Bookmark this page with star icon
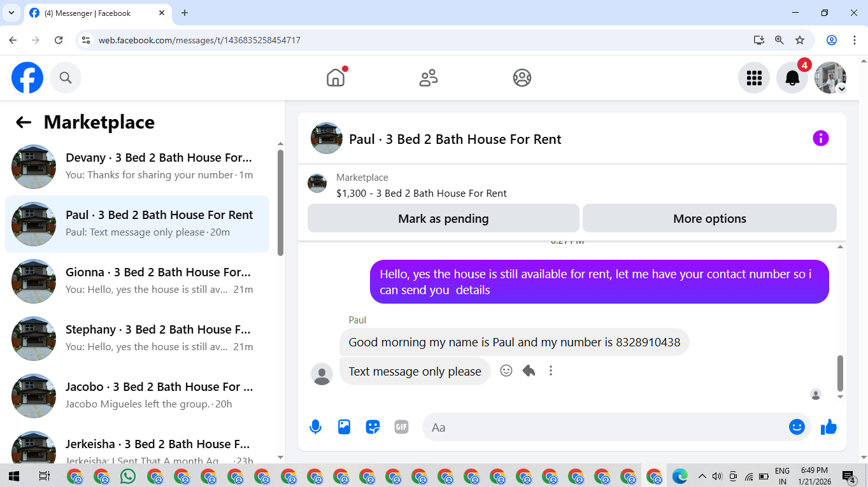Viewport: 868px width, 487px height. (x=800, y=40)
